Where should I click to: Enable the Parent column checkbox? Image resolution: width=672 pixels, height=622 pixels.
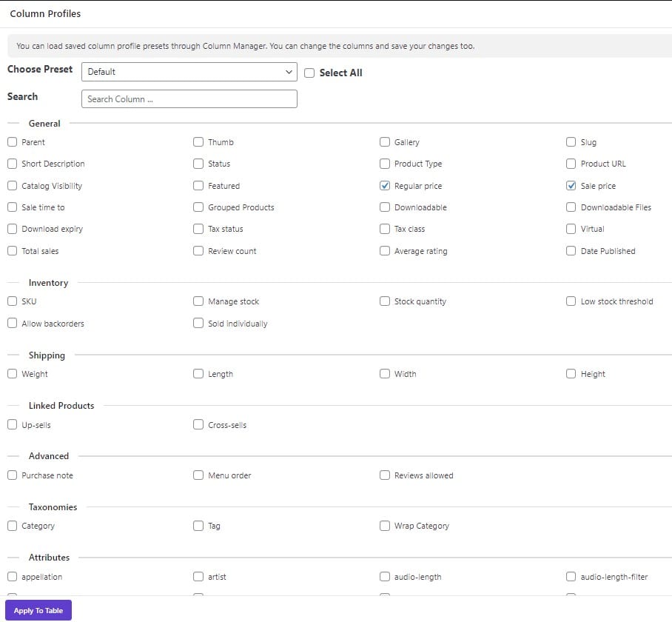(x=12, y=141)
